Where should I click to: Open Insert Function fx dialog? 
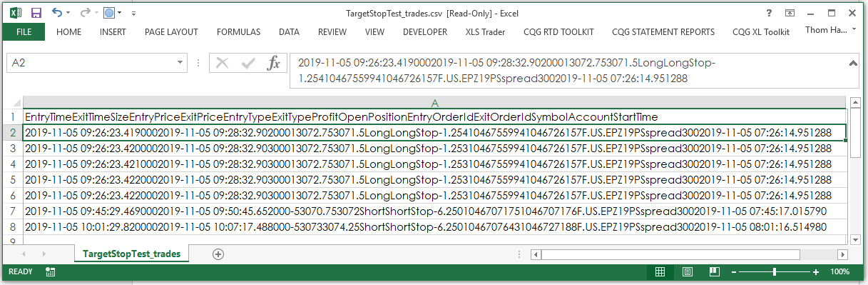273,63
